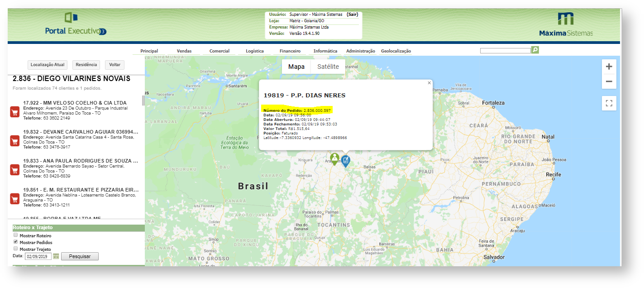Click the Máxima Sistemas logo

pyautogui.click(x=566, y=24)
